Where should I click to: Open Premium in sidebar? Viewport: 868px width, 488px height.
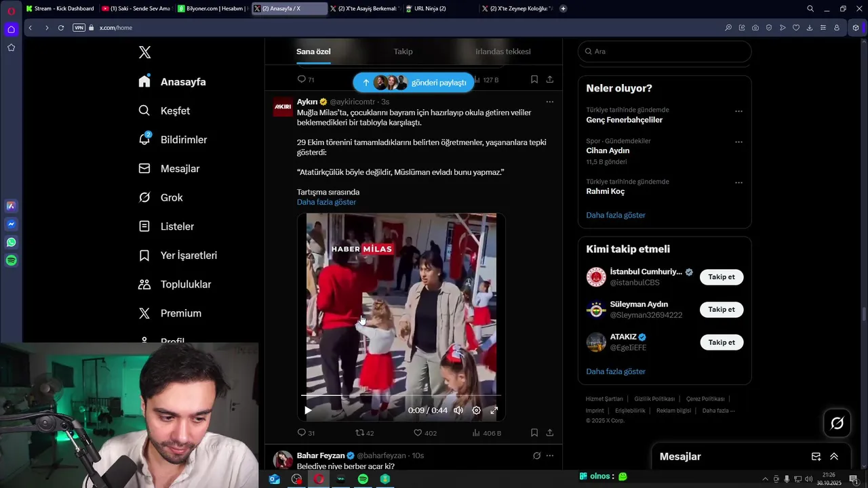170,313
